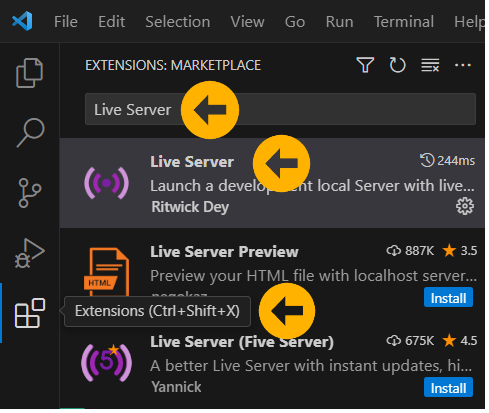The height and width of the screenshot is (413, 489).
Task: Open Run and Debug view
Action: click(29, 253)
